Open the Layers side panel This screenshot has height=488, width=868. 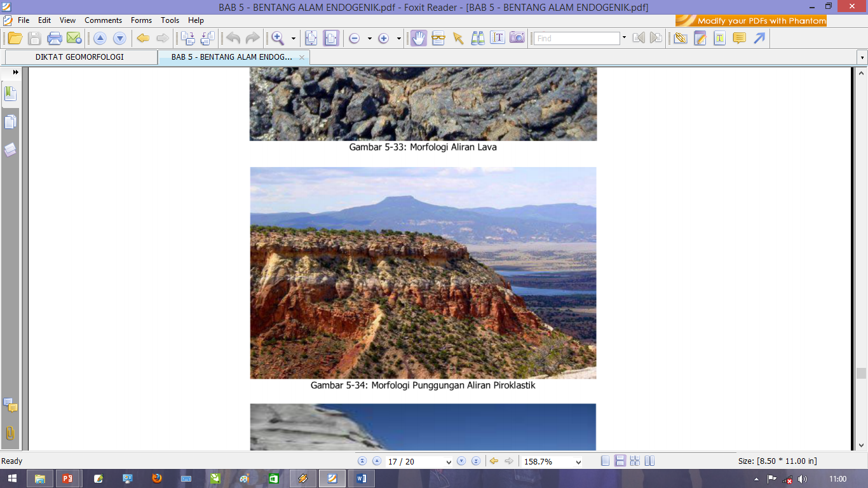[x=10, y=150]
